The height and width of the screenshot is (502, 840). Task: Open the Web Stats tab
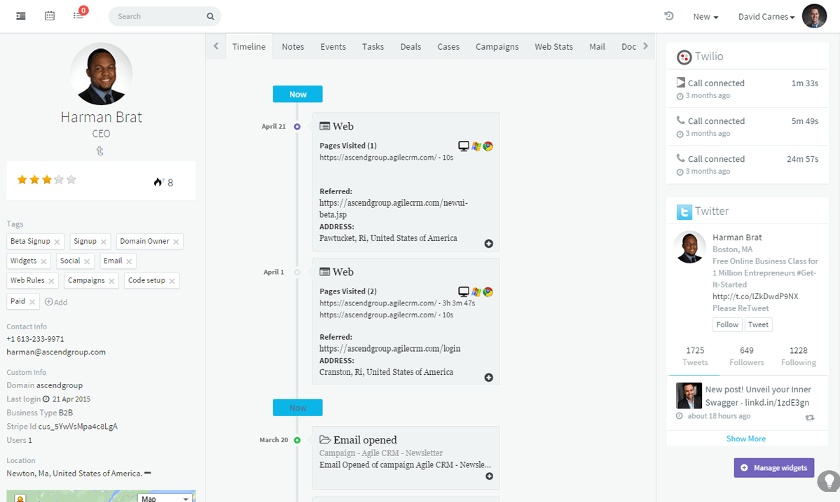pos(553,47)
